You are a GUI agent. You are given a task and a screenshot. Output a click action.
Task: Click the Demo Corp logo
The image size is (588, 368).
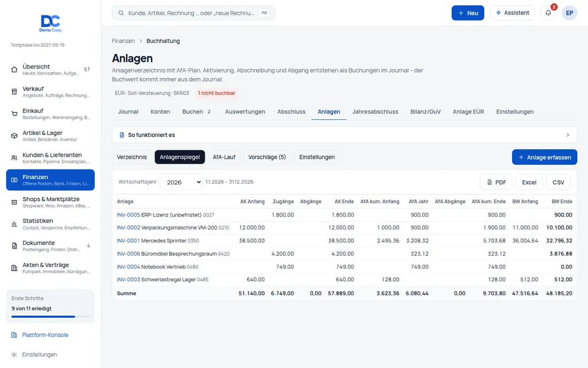coord(51,23)
